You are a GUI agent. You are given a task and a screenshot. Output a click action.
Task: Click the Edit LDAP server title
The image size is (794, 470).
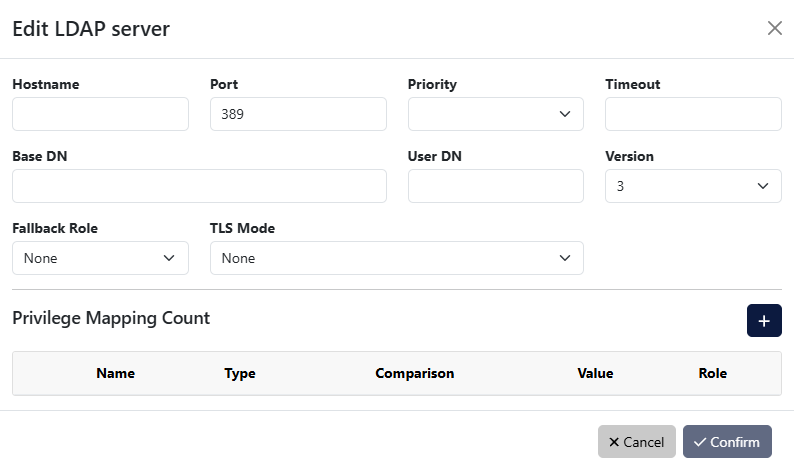[91, 29]
